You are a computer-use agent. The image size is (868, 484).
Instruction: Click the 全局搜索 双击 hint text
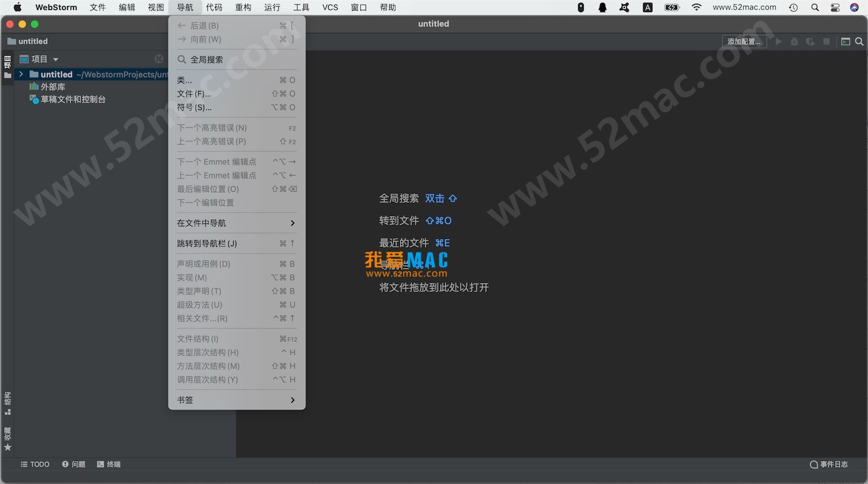pyautogui.click(x=418, y=199)
